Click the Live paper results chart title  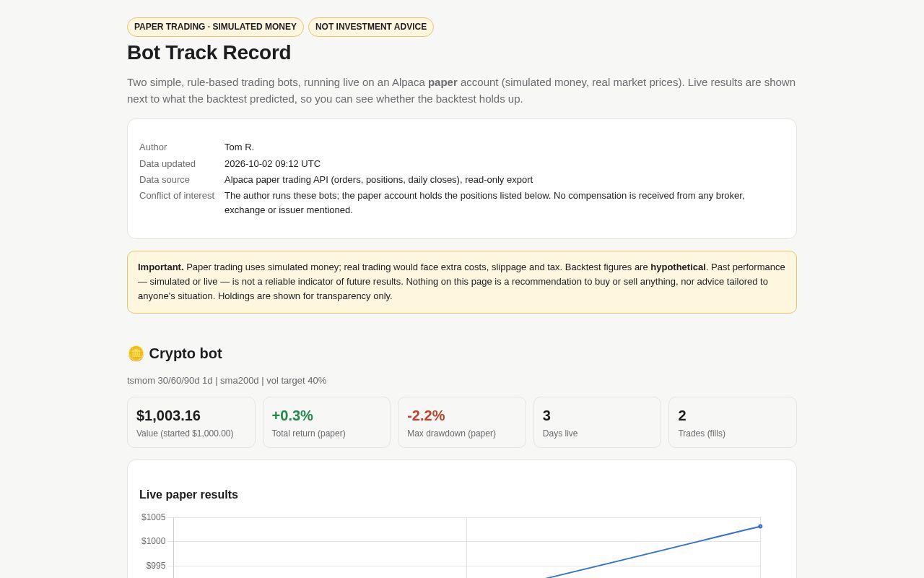tap(188, 495)
